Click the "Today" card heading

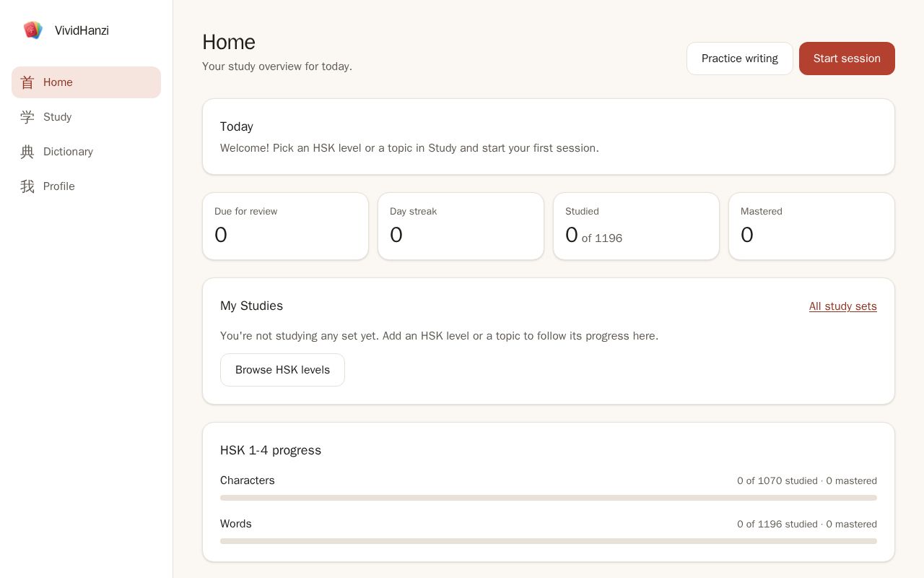click(237, 126)
